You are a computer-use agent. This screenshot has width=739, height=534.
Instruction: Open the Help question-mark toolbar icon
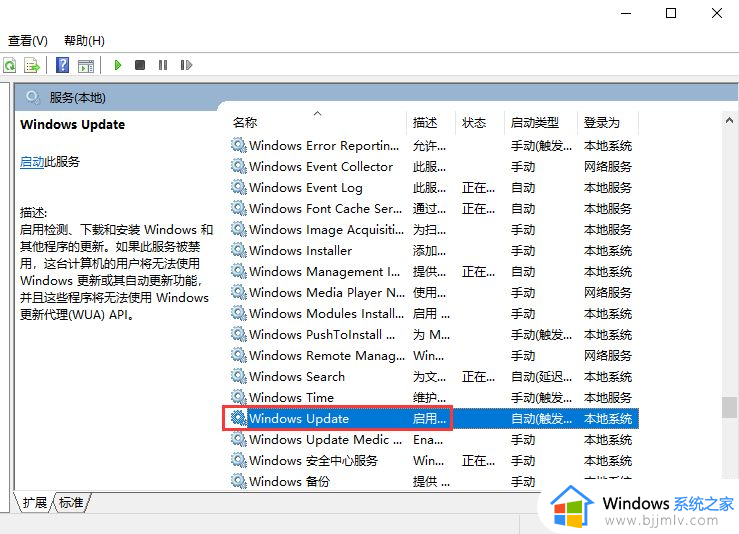tap(62, 65)
